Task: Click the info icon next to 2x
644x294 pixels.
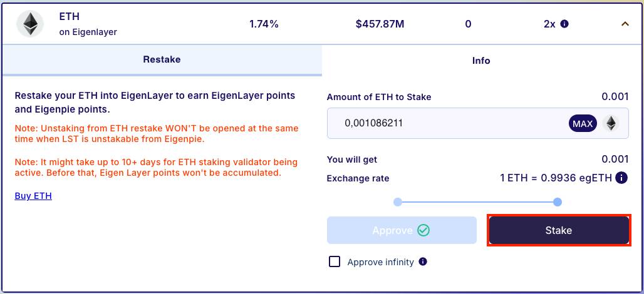Action: [x=564, y=24]
